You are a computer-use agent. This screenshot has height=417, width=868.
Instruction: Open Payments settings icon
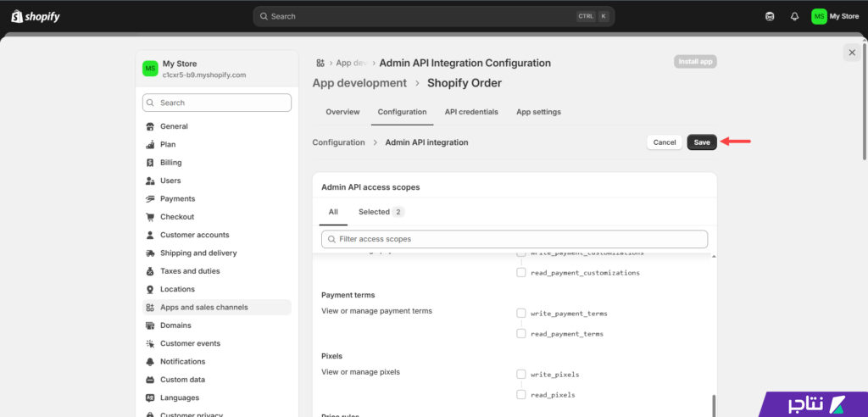[x=150, y=199]
